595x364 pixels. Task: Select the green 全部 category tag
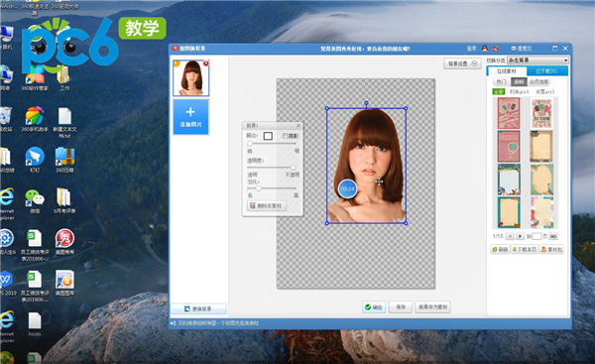(x=498, y=91)
